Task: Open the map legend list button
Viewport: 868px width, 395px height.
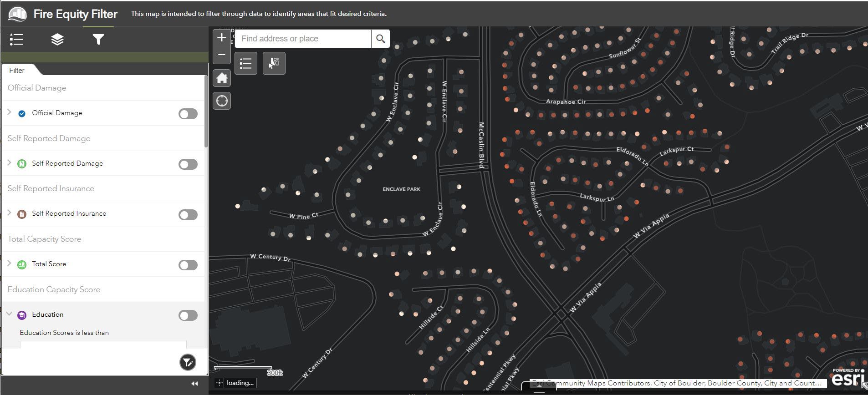Action: (x=246, y=63)
